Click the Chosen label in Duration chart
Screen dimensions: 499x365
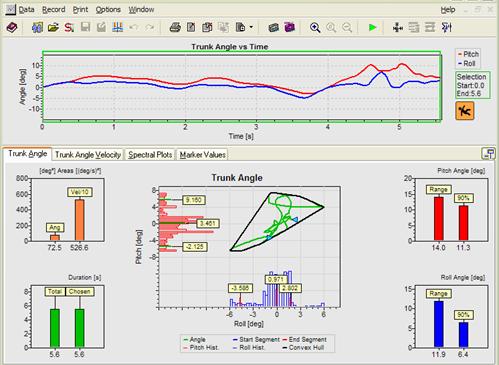tap(80, 291)
